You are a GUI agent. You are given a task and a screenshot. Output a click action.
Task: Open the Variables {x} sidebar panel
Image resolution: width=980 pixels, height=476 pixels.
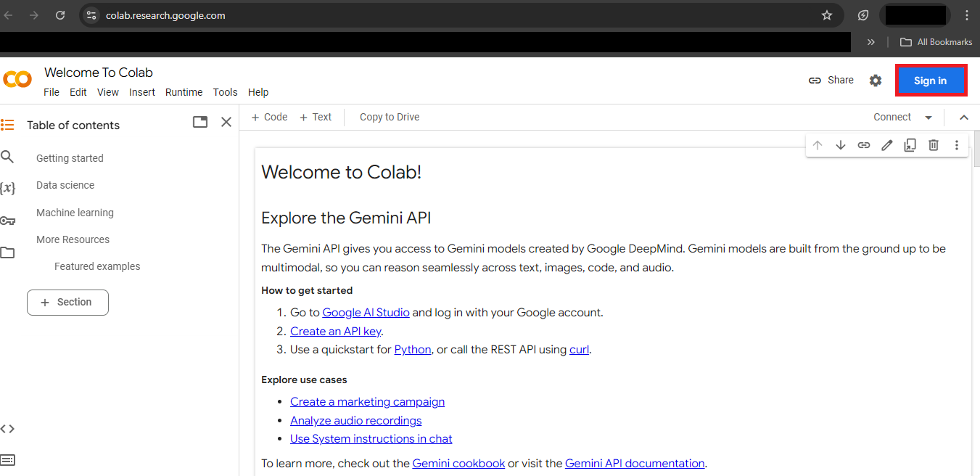pos(7,189)
